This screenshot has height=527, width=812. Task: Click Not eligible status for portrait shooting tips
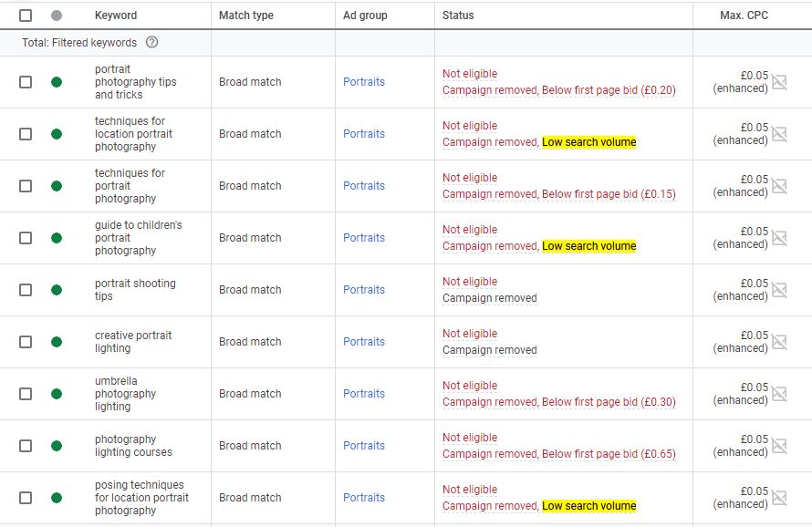[470, 282]
